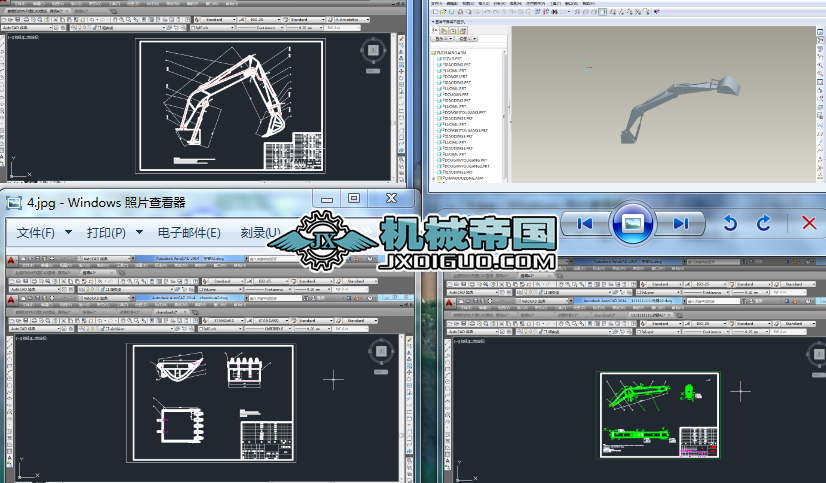Select the bucket side view in bottom-left drawing
This screenshot has width=826, height=483.
point(179,366)
